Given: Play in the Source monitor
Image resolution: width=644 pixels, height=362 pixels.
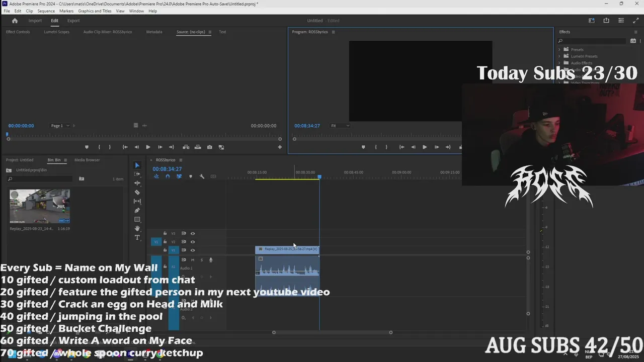Looking at the screenshot, I should pyautogui.click(x=148, y=147).
